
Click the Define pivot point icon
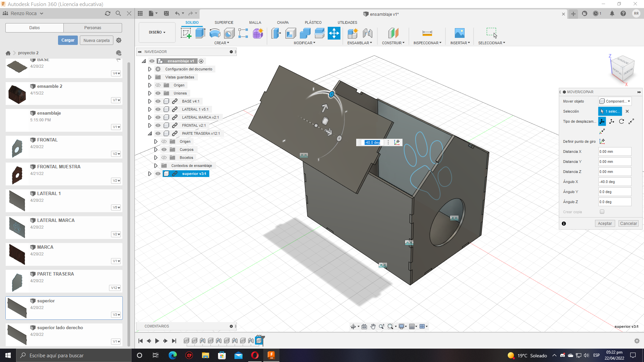tap(602, 141)
